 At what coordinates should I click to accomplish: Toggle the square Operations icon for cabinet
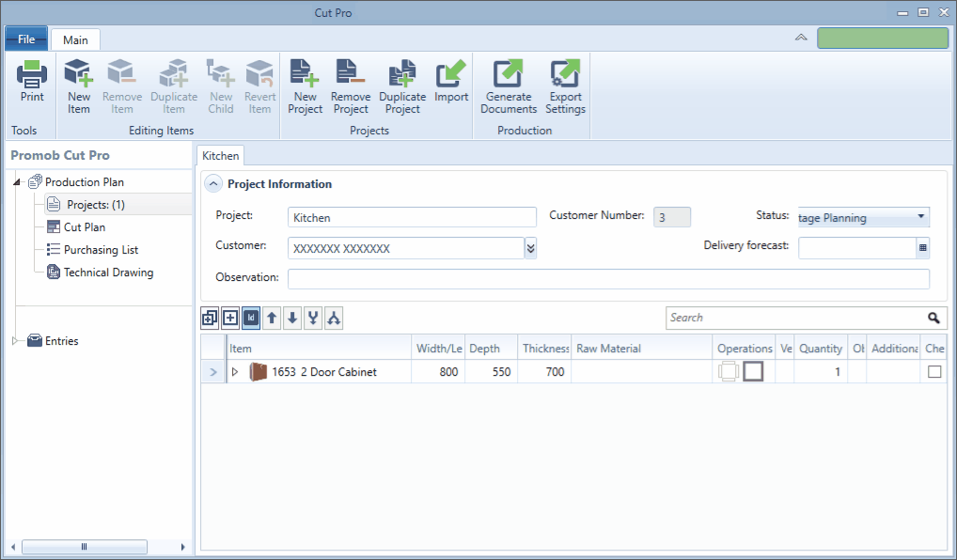(x=753, y=372)
